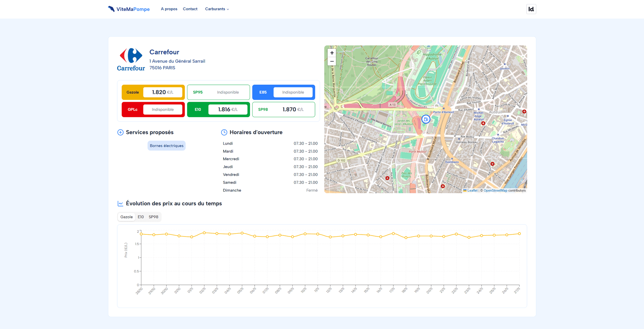Click the fuel station marker on map
644x329 pixels.
(x=425, y=119)
